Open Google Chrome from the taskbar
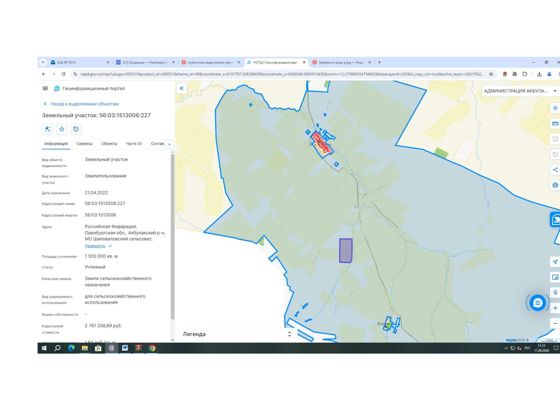560x396 pixels. coord(152,348)
